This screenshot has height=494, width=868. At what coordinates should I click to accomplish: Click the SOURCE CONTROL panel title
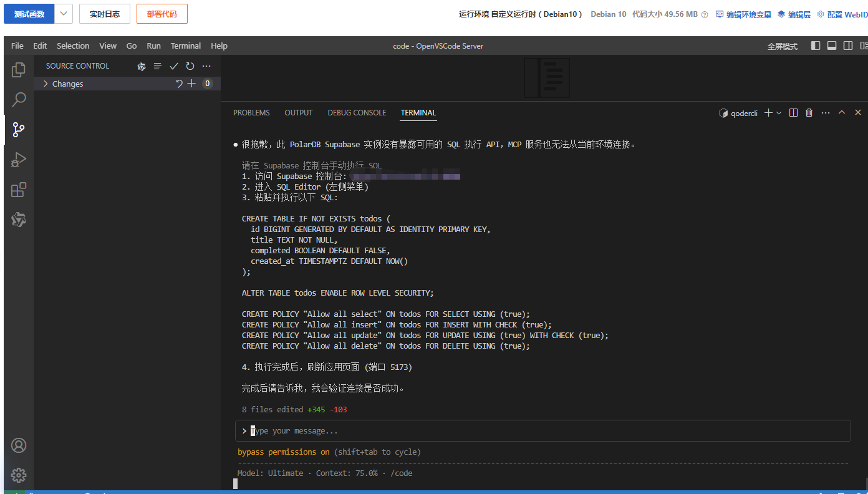[x=77, y=66]
